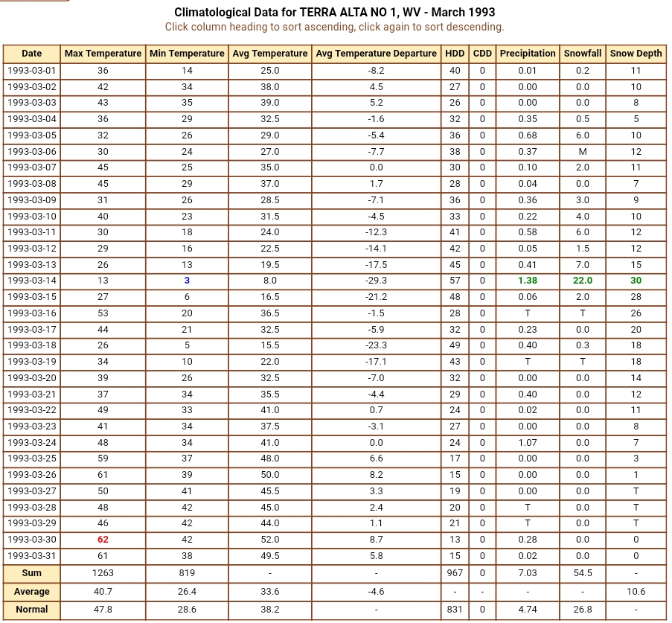
Task: Click the missing snowfall M value
Action: click(x=583, y=151)
